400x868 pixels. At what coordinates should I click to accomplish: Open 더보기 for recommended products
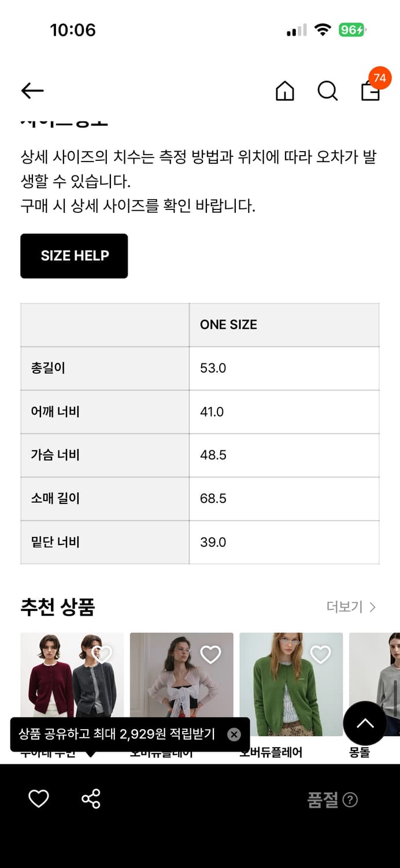(346, 607)
